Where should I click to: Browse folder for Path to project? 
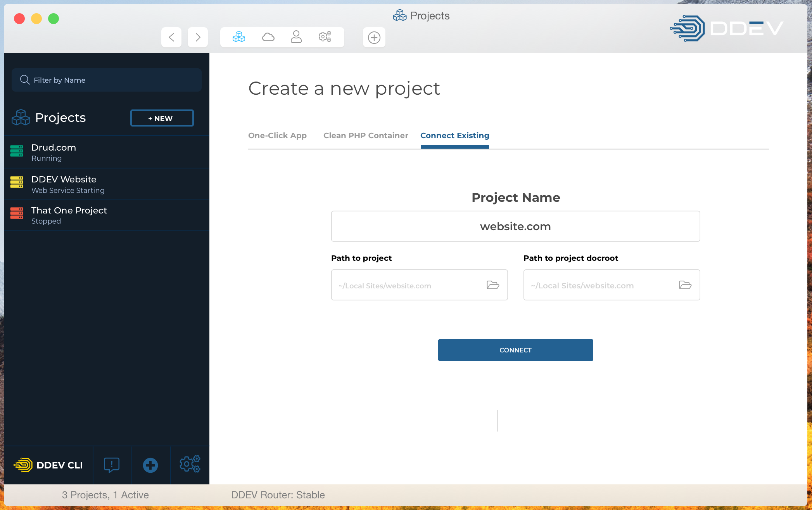tap(492, 285)
